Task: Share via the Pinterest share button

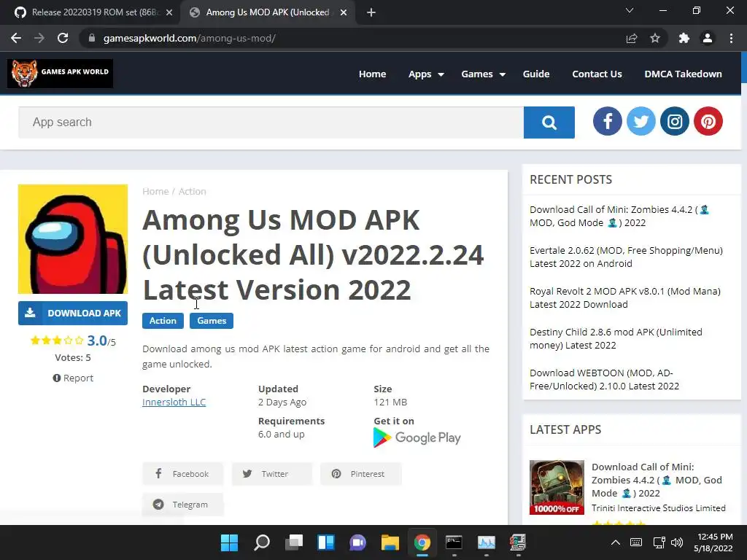Action: point(360,474)
